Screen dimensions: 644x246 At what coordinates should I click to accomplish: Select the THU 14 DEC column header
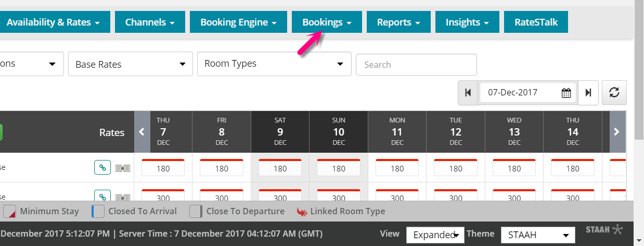click(x=573, y=132)
